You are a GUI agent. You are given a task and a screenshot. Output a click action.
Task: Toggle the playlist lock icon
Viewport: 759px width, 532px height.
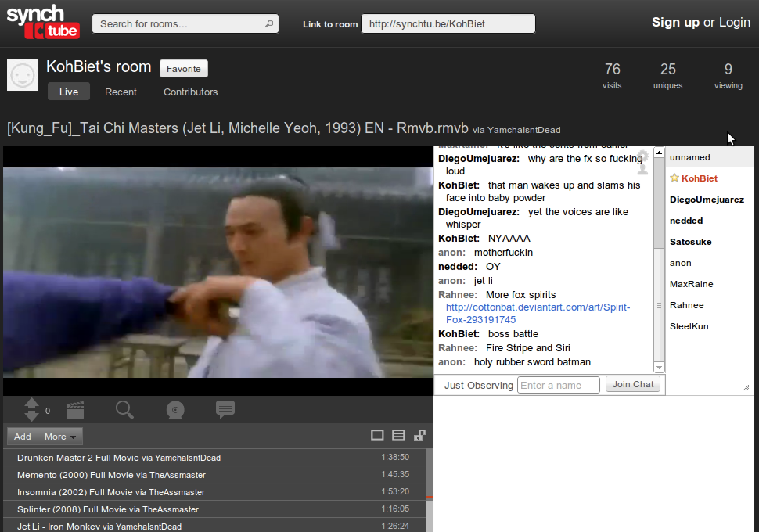[419, 436]
